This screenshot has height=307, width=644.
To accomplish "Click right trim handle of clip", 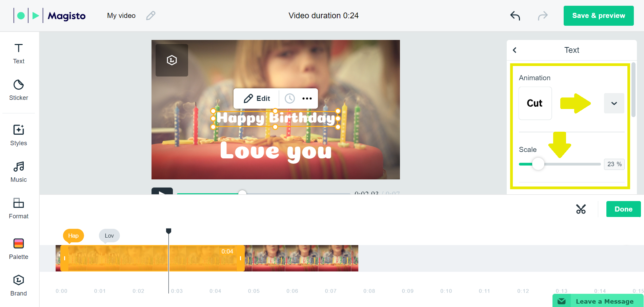I will 241,258.
